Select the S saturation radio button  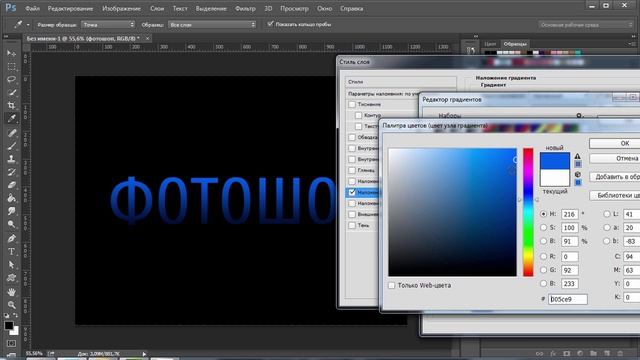click(543, 227)
